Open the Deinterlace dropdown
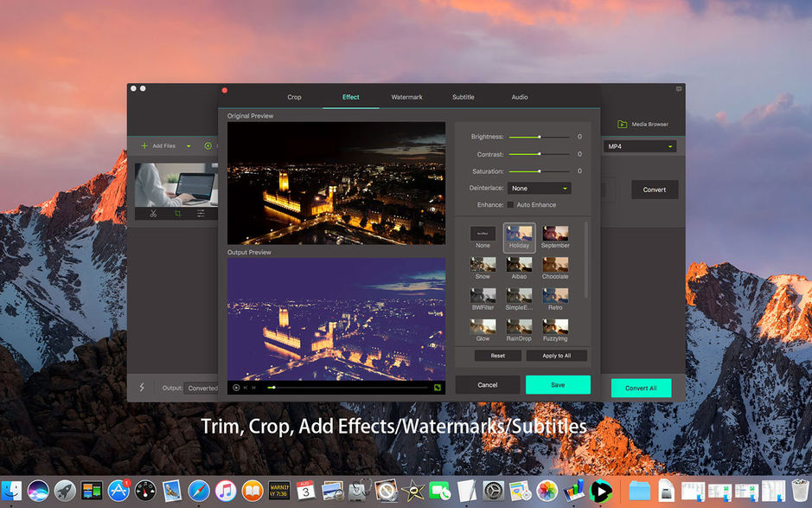 coord(540,188)
